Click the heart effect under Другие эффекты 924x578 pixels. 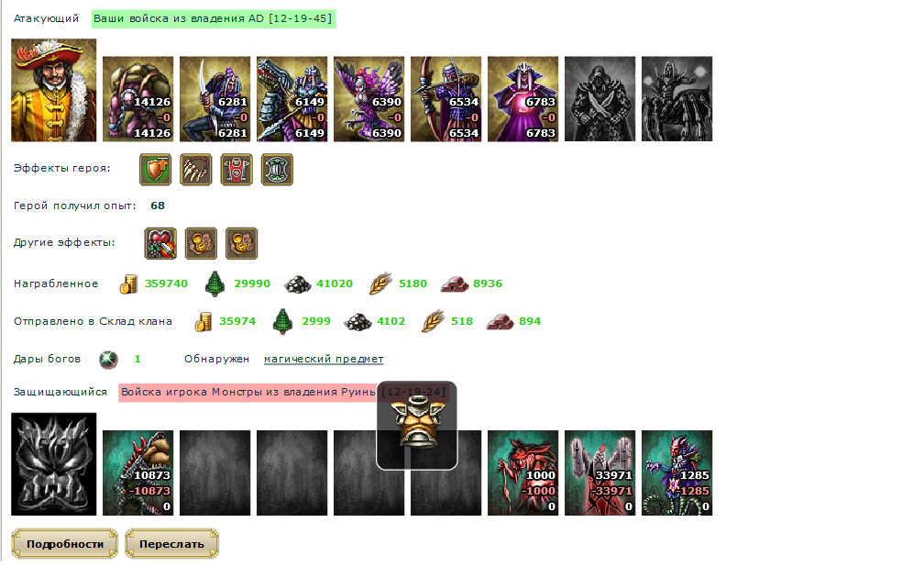pyautogui.click(x=160, y=244)
